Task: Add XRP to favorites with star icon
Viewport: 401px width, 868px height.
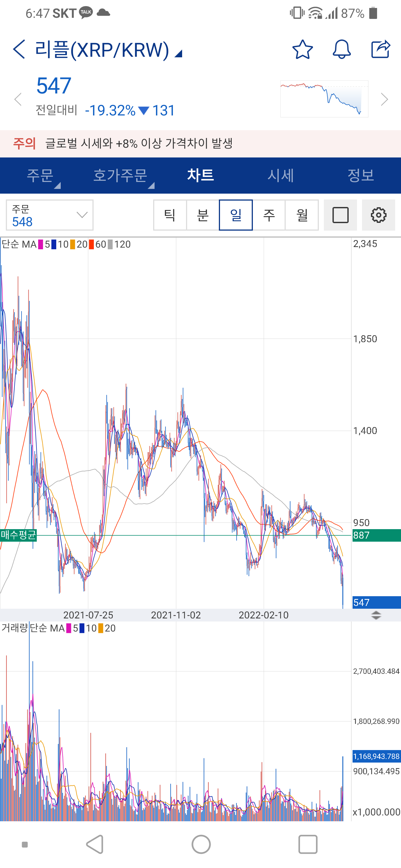Action: [x=302, y=50]
